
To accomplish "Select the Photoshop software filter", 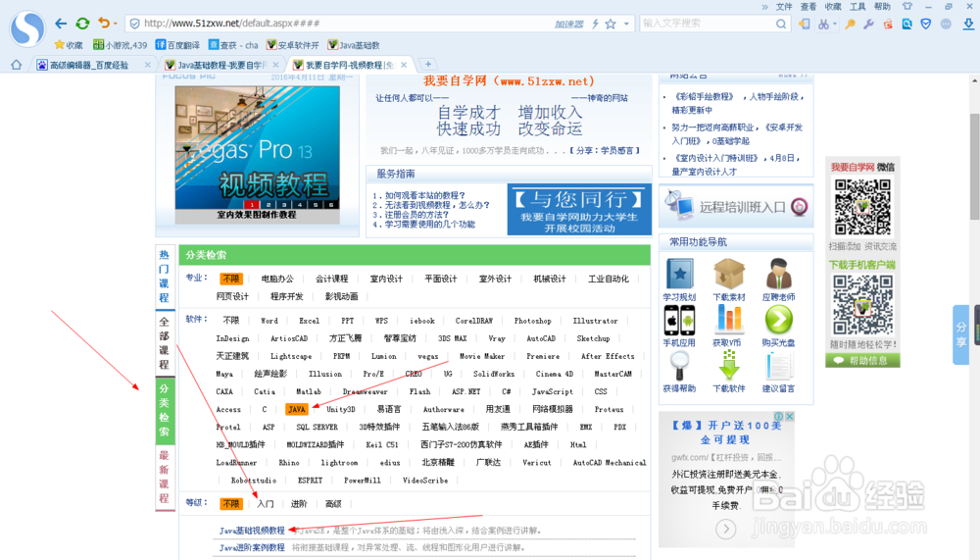I will point(532,321).
